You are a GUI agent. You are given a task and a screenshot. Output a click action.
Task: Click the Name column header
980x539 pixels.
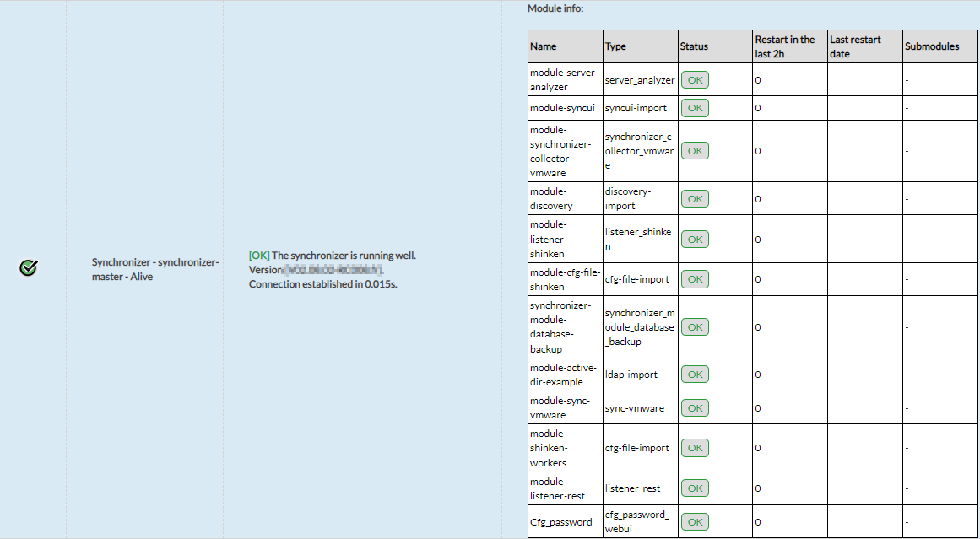pyautogui.click(x=544, y=47)
